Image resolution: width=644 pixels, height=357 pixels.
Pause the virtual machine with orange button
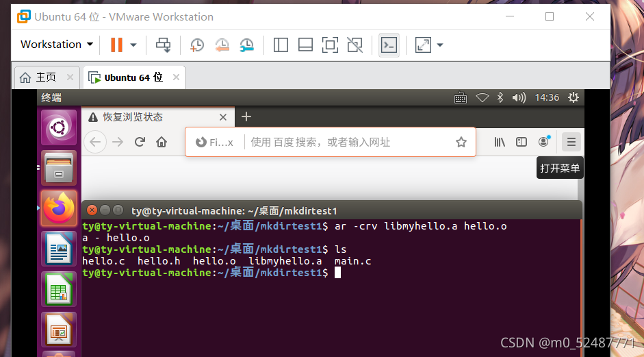116,45
